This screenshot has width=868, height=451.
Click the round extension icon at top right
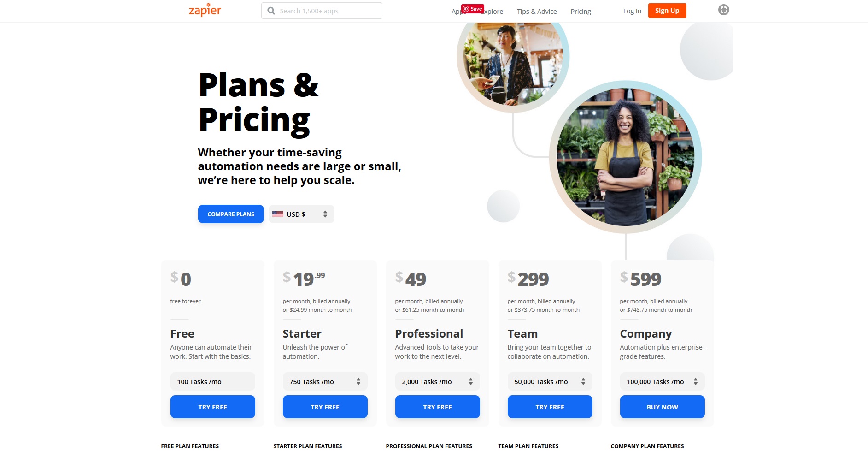[724, 10]
